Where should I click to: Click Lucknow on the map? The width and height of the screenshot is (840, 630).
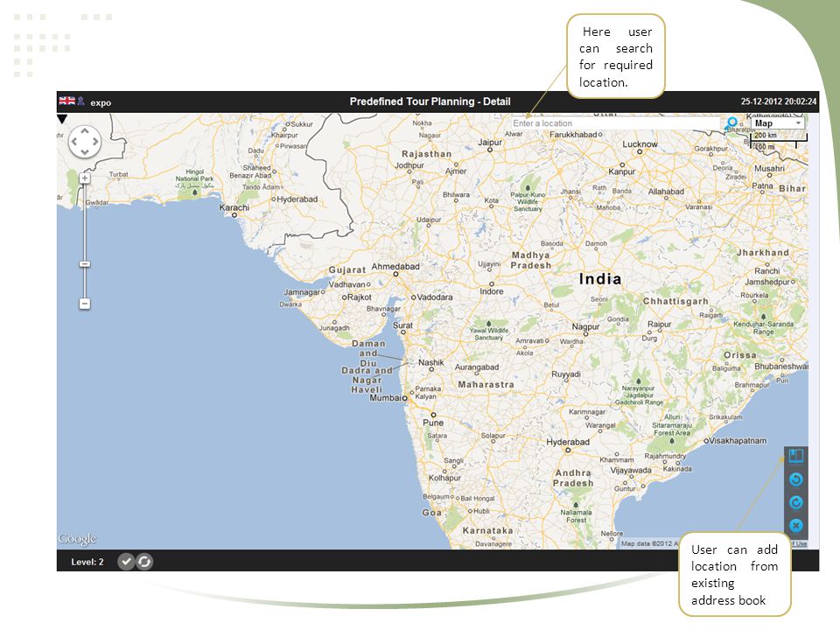(x=640, y=144)
